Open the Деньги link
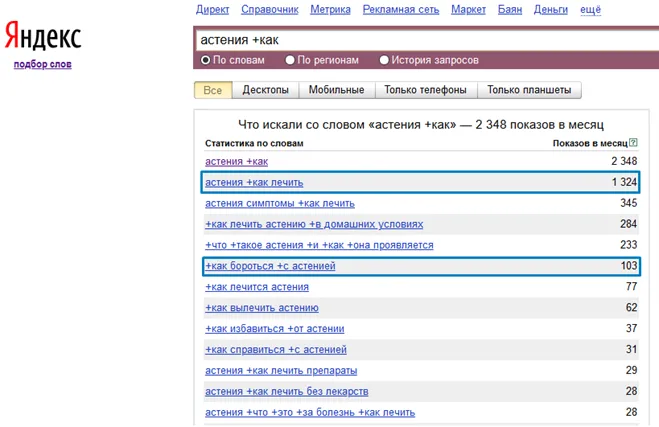Image resolution: width=659 pixels, height=427 pixels. (x=551, y=10)
